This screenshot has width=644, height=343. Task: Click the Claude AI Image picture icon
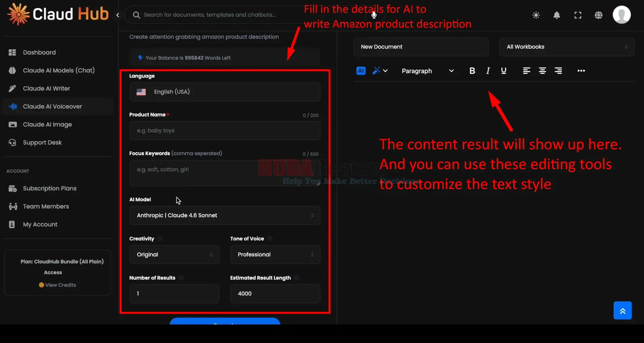click(x=12, y=124)
